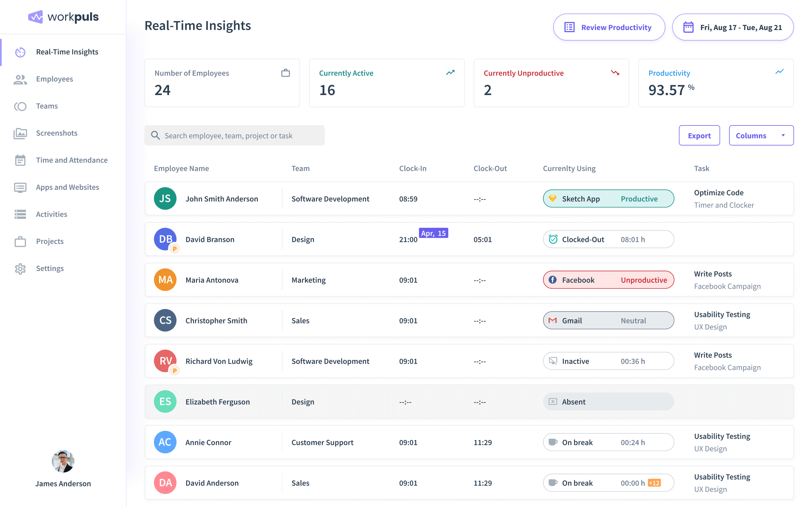812x507 pixels.
Task: Switch to the Projects section
Action: pyautogui.click(x=20, y=241)
